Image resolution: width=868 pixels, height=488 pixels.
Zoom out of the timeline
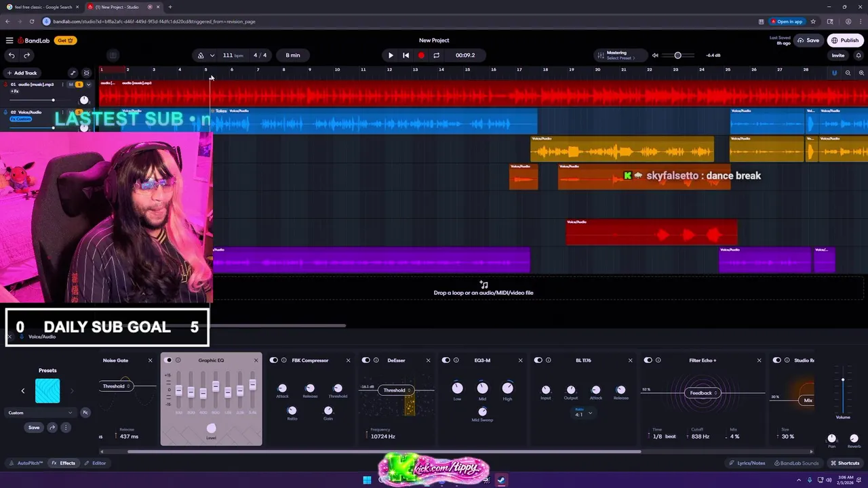(848, 73)
